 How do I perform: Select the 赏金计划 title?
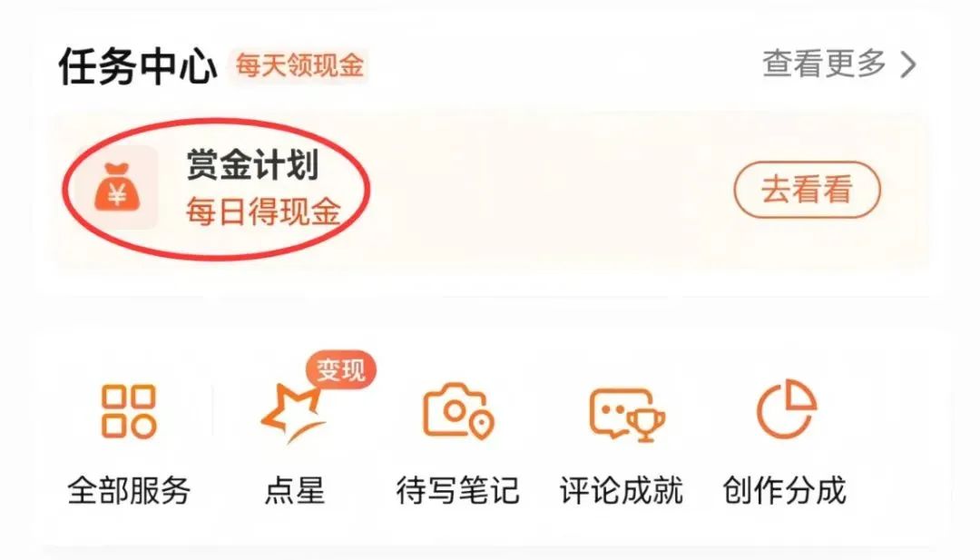(x=253, y=165)
